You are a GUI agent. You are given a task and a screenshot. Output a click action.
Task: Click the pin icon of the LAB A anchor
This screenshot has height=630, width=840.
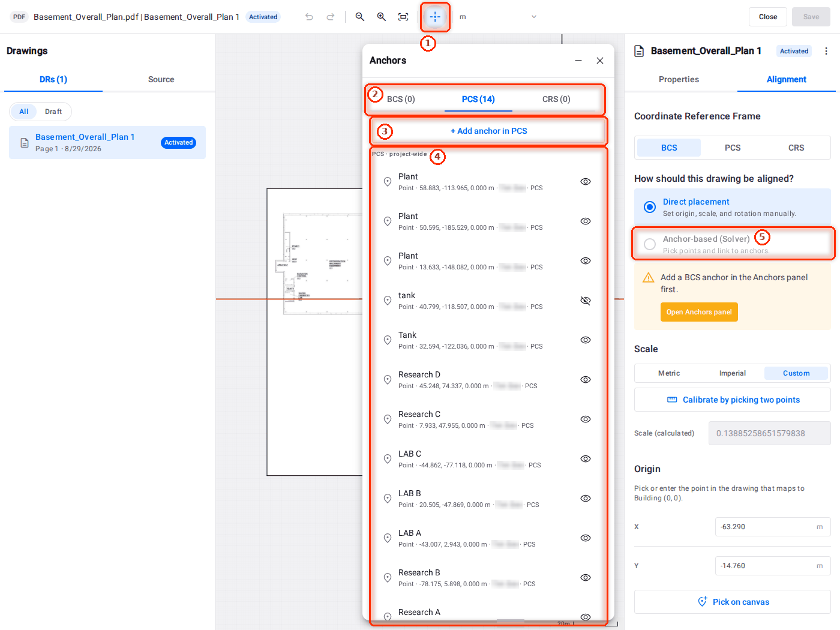pyautogui.click(x=388, y=538)
